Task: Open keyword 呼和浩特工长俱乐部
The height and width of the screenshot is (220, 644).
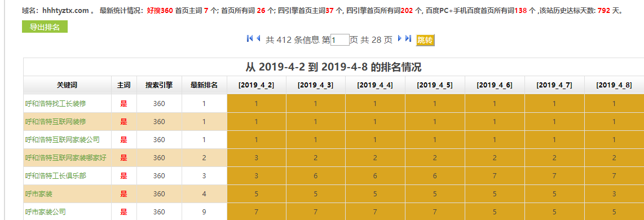Action: [55, 176]
